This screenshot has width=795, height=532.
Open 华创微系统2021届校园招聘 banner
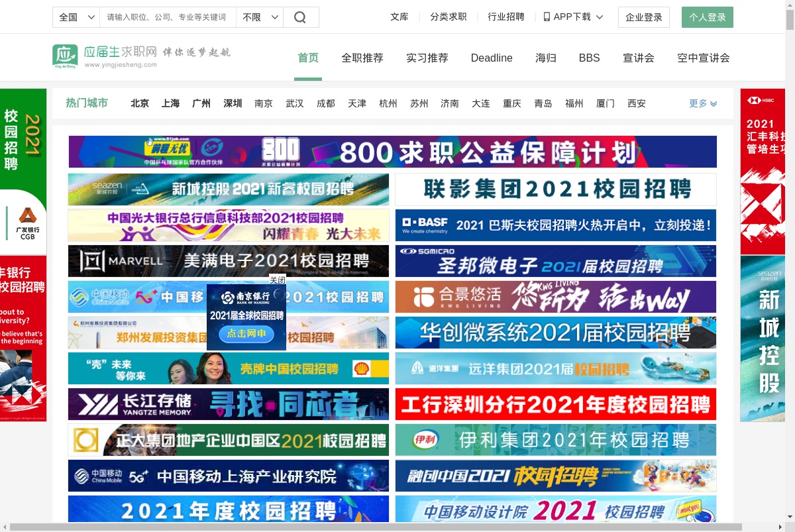click(x=556, y=333)
